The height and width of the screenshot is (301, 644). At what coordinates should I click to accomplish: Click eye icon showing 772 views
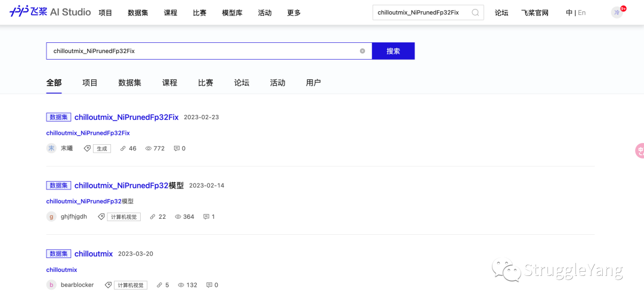pyautogui.click(x=148, y=148)
